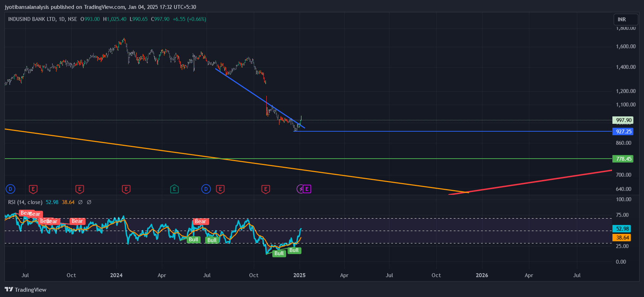The height and width of the screenshot is (297, 644).
Task: Click the lowest Bull label near Nov 2024
Action: point(279,253)
